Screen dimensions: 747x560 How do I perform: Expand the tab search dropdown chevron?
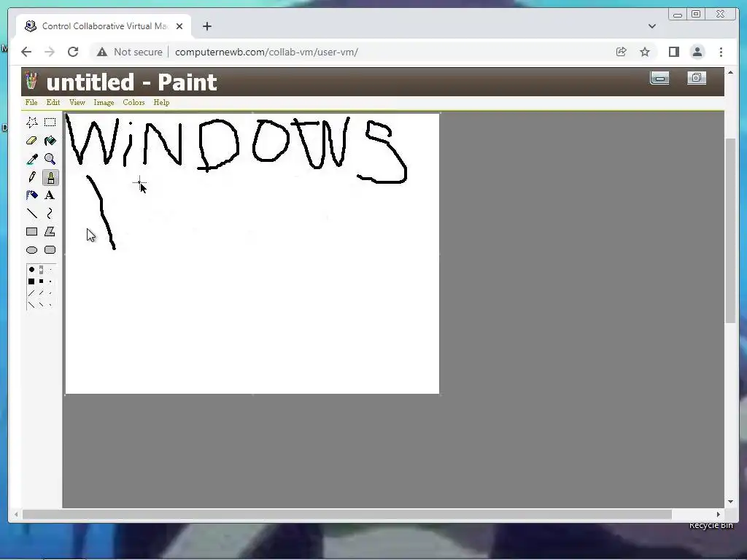pyautogui.click(x=652, y=26)
